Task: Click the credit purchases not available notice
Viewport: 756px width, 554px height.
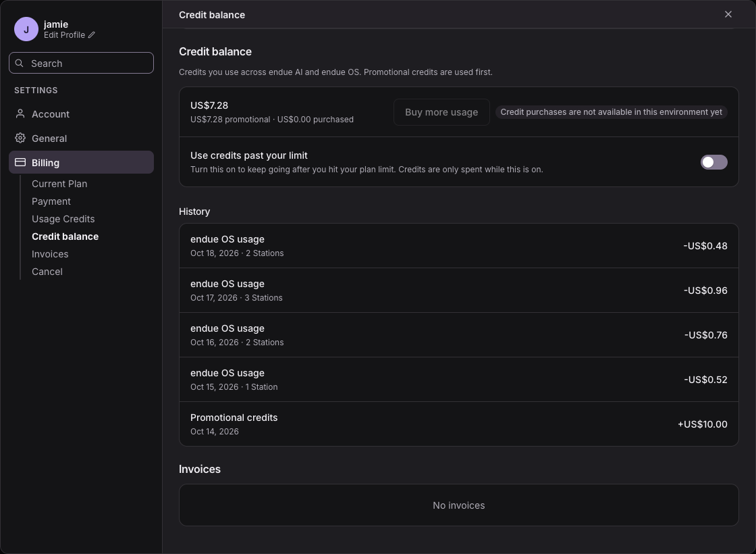Action: (x=612, y=112)
